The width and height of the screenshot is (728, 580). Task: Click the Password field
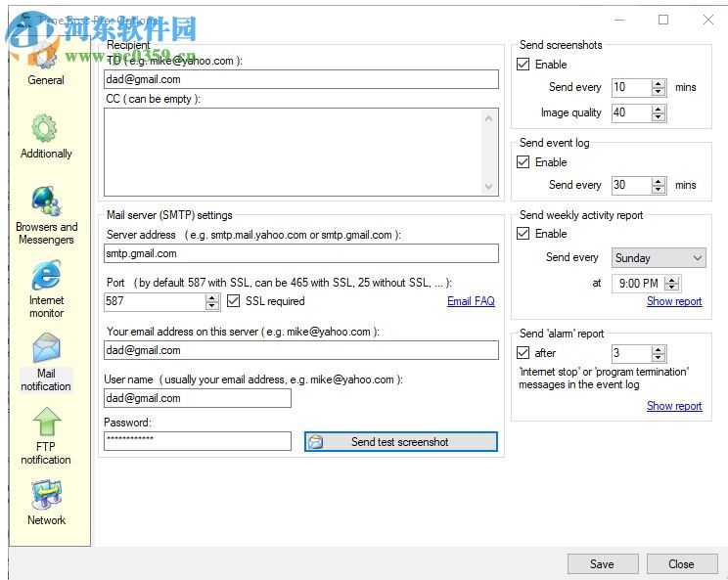click(x=198, y=441)
